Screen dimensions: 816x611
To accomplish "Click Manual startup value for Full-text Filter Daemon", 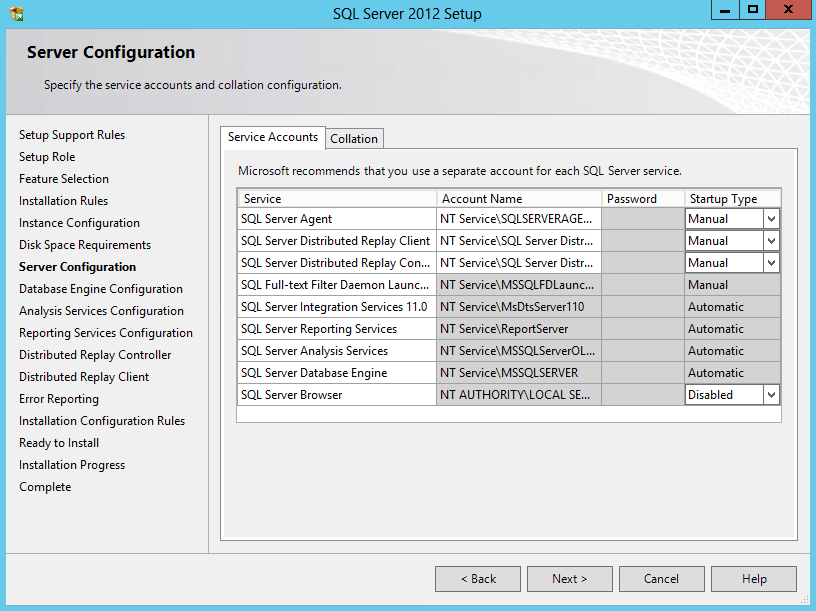I will pos(733,285).
